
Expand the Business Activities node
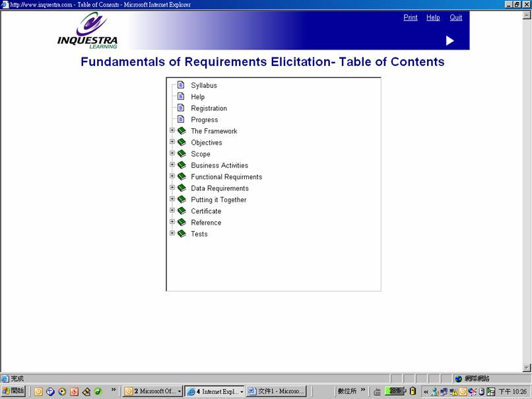click(172, 165)
